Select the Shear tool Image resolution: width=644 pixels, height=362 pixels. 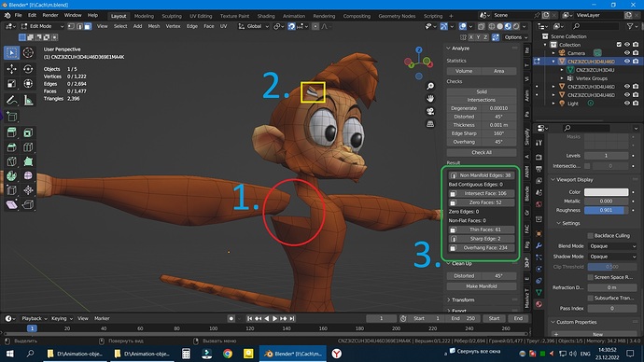coord(11,204)
